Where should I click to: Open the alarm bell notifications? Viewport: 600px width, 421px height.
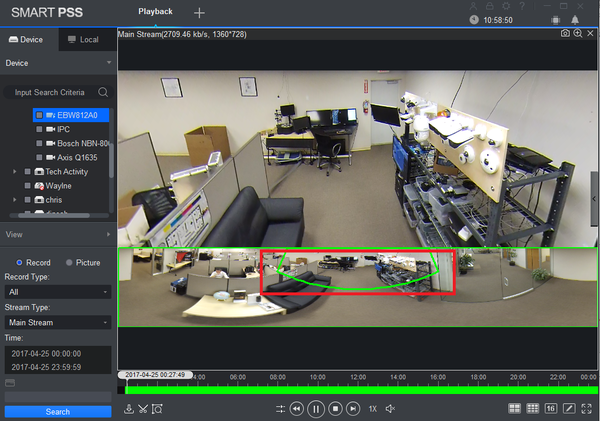point(575,20)
